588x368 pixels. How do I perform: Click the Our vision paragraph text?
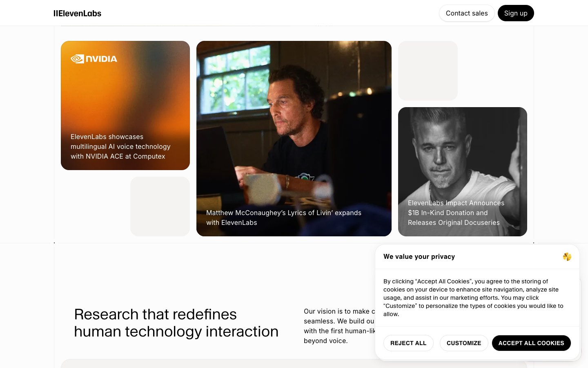pyautogui.click(x=339, y=326)
